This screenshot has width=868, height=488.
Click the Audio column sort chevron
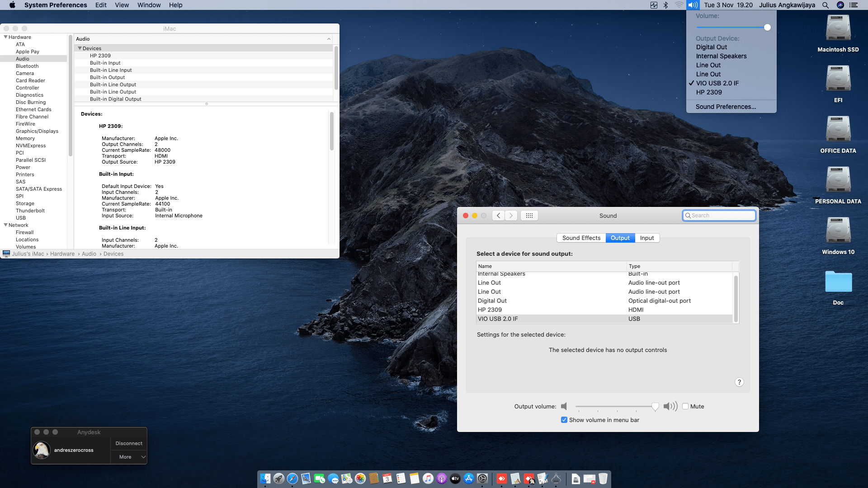point(329,39)
